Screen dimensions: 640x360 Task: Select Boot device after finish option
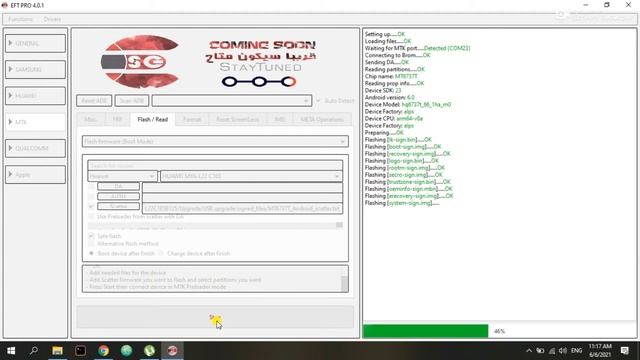[x=91, y=253]
